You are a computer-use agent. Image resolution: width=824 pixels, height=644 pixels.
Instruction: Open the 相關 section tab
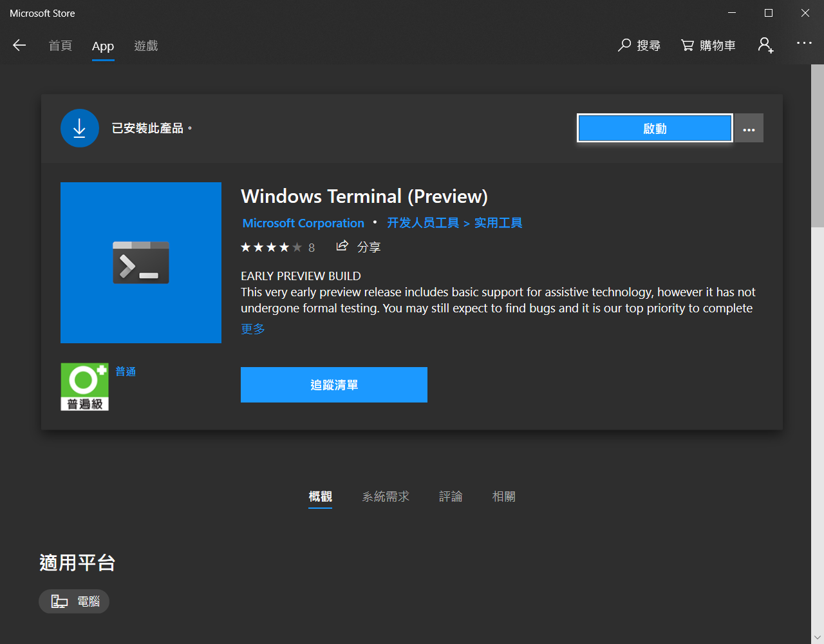pyautogui.click(x=503, y=497)
